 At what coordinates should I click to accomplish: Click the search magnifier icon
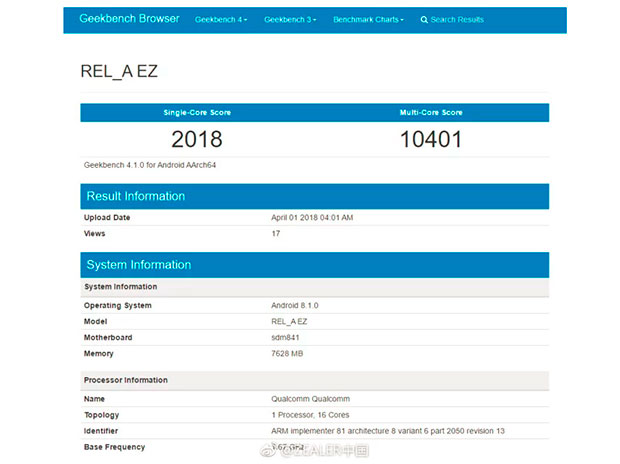(x=424, y=20)
